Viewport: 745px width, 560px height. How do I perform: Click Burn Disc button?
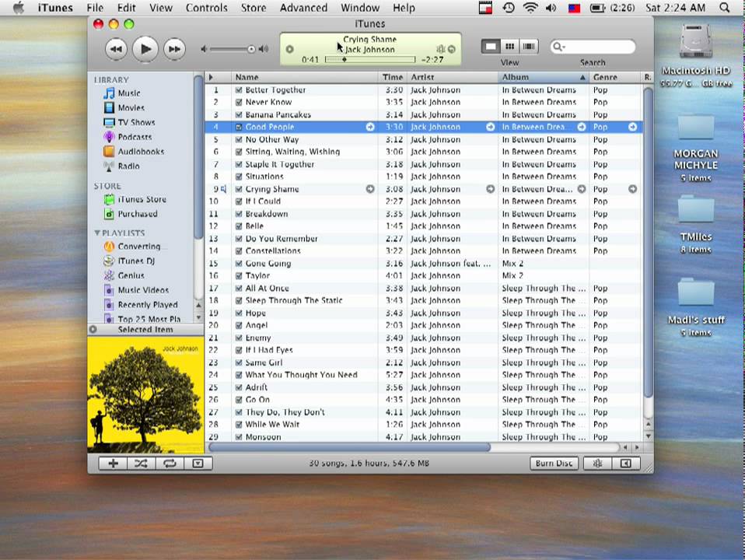tap(554, 464)
